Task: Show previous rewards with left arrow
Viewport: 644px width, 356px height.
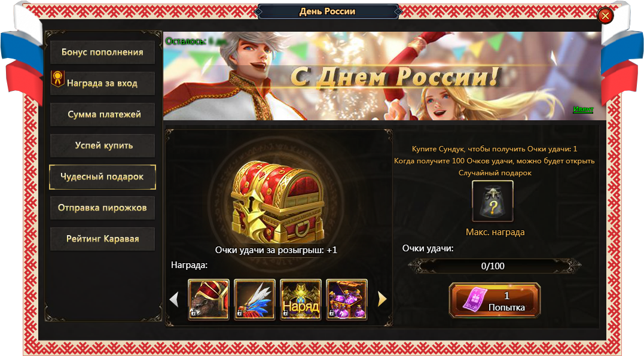Action: (x=174, y=299)
